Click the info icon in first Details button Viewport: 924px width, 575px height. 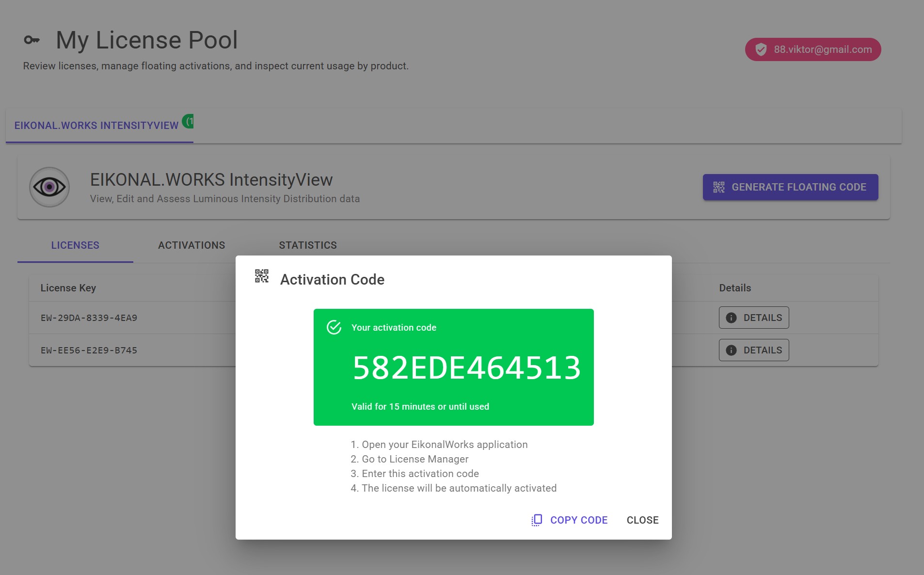pos(731,318)
